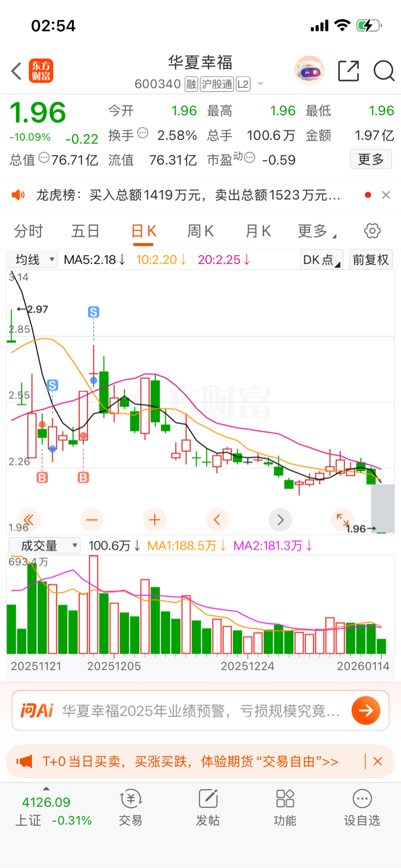Tap the 融 margin trading tag
The image size is (401, 868).
[191, 84]
